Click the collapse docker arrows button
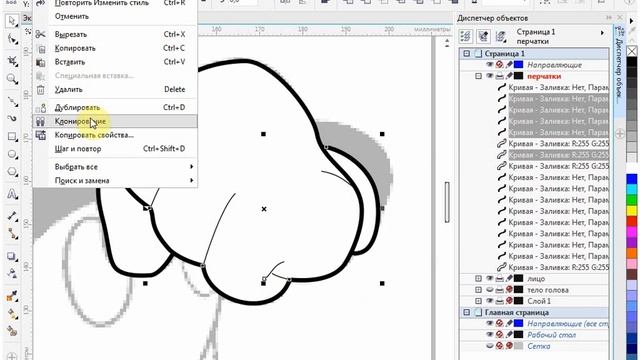Viewport: 640px width, 360px height. (x=609, y=18)
